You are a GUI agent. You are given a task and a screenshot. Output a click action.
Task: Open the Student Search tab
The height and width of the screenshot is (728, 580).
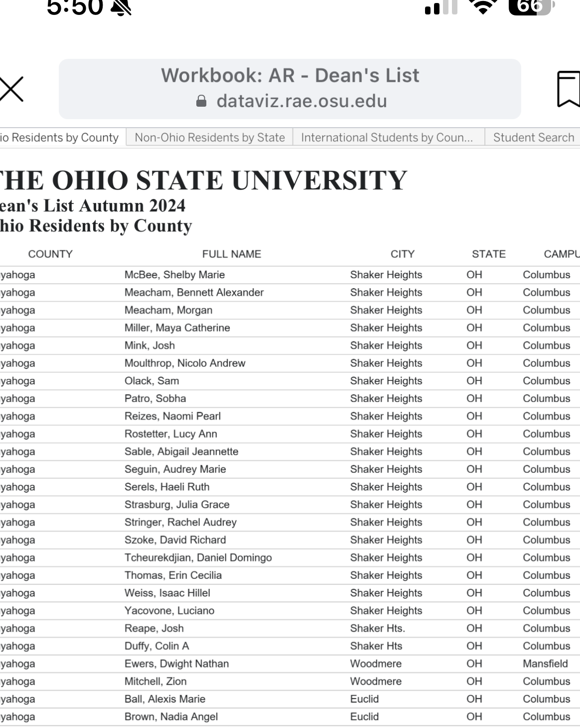point(533,138)
